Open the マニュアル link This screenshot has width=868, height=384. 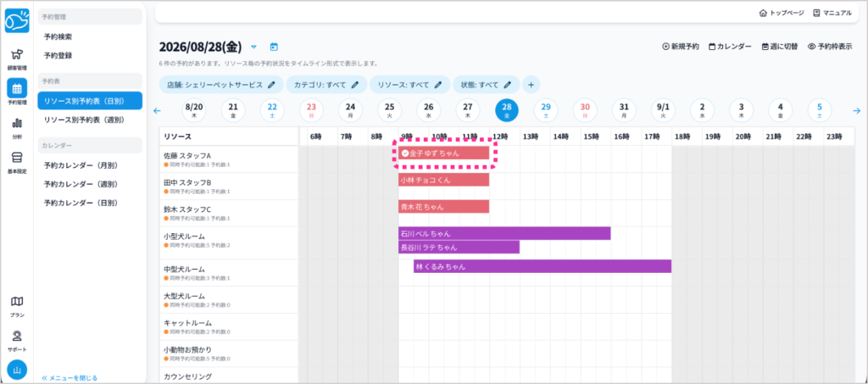coord(832,13)
